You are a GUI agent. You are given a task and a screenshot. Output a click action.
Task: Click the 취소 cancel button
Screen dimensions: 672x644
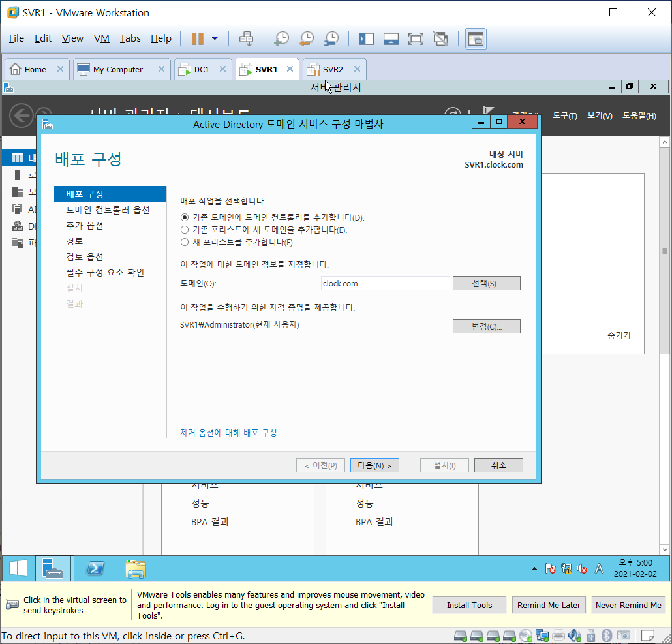point(498,465)
